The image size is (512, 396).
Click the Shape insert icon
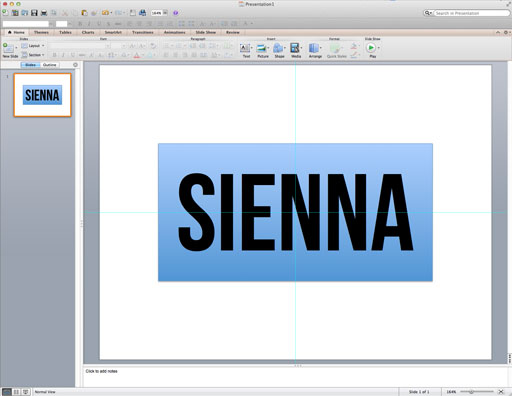[278, 48]
